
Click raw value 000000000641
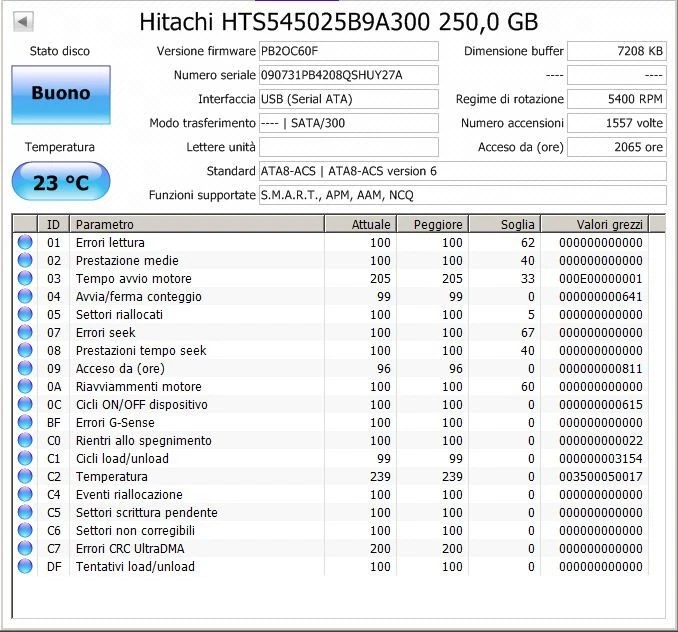coord(601,297)
